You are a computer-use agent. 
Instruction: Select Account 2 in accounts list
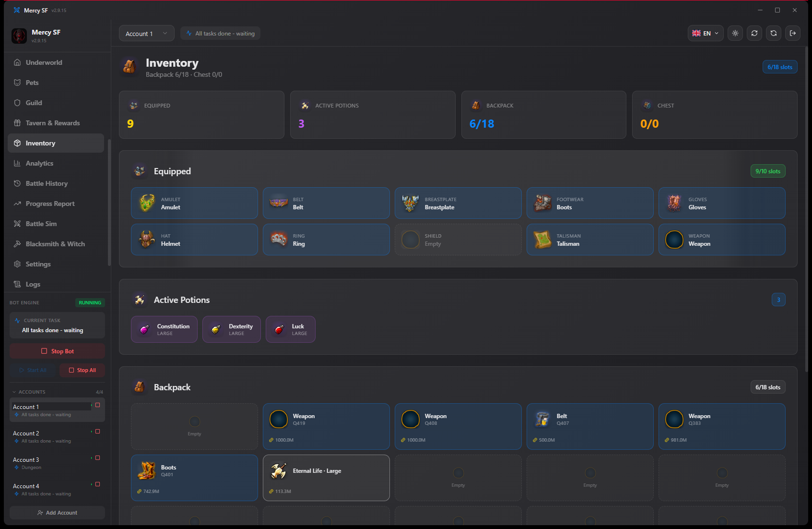[x=57, y=436]
